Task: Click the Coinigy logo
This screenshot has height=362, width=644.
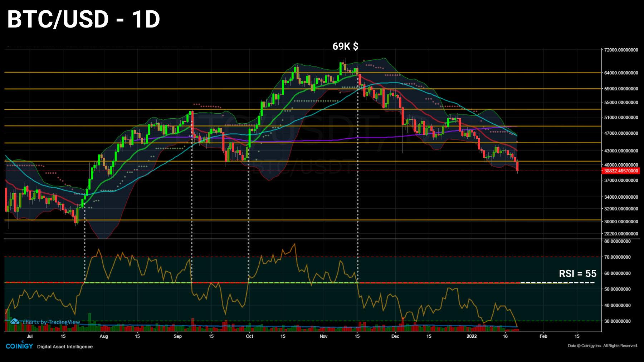Action: point(20,346)
